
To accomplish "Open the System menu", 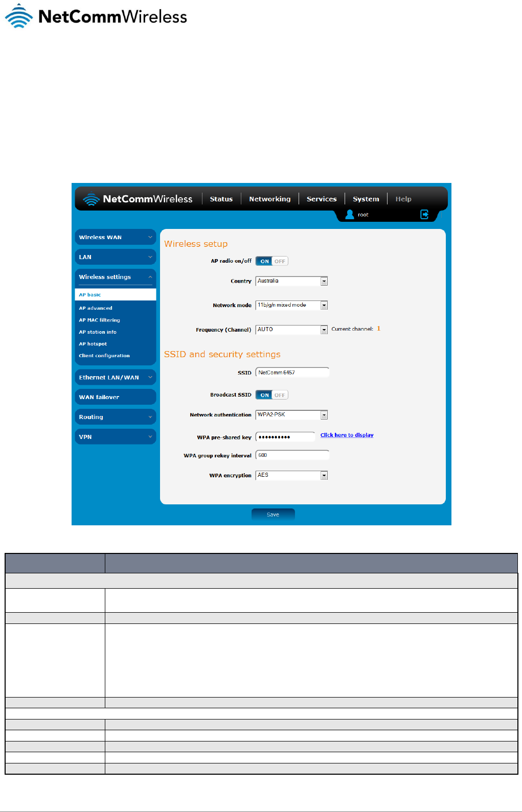I will [366, 199].
